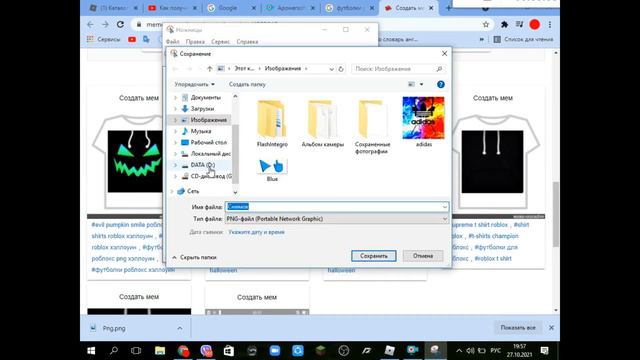Click the Укажите дату и время link
The image size is (640, 360).
(256, 232)
